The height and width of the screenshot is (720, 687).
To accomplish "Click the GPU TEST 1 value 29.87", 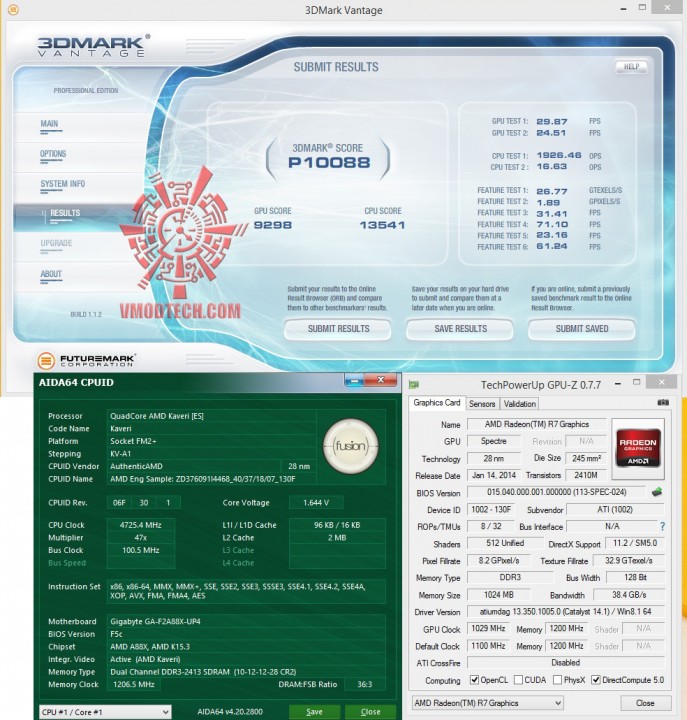I will (552, 122).
